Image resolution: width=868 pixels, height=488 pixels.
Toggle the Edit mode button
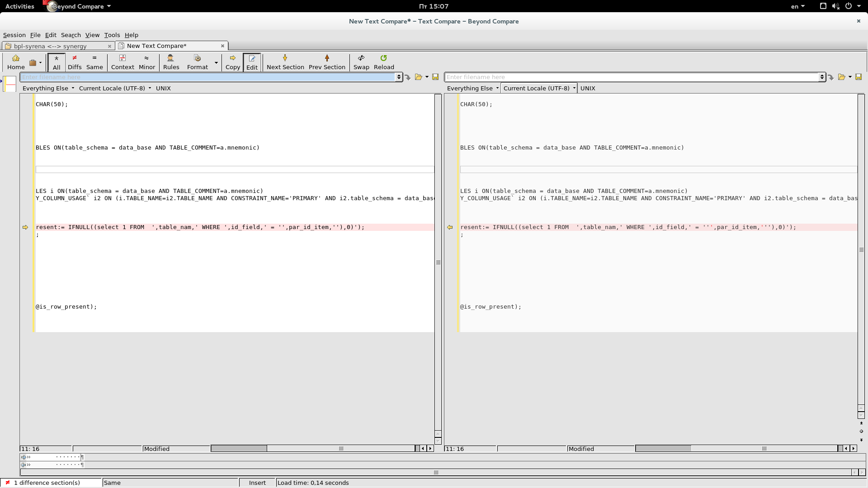click(252, 62)
